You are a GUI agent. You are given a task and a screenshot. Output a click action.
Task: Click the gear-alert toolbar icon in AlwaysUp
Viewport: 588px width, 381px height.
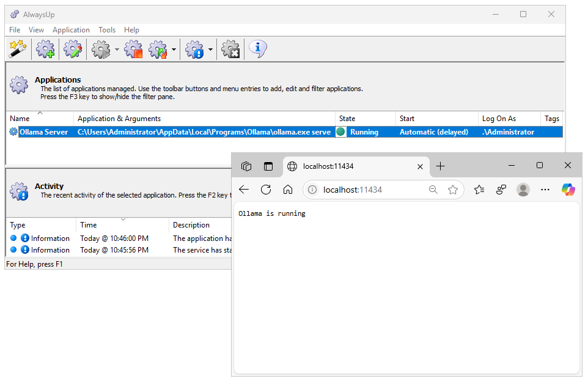click(194, 49)
